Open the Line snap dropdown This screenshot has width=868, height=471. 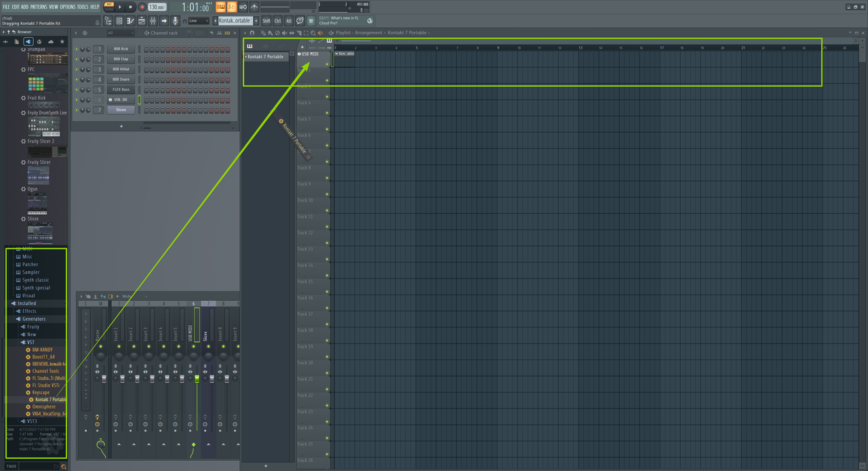(x=199, y=21)
